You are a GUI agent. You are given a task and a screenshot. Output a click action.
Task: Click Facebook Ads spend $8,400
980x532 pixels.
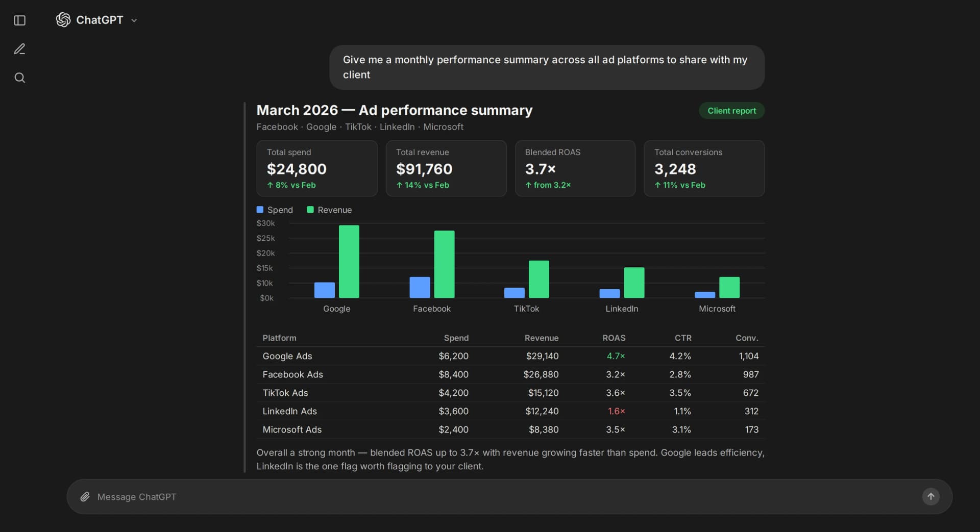(x=453, y=374)
